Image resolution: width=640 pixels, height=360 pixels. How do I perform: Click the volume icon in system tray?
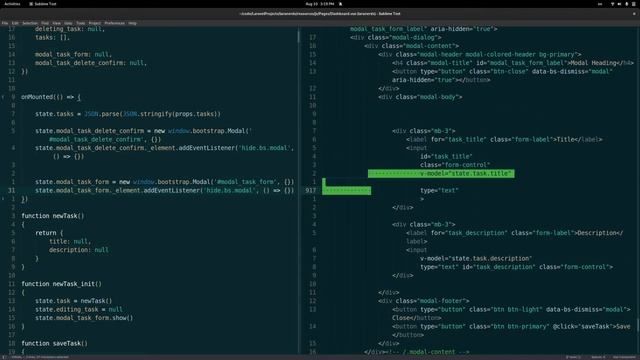click(x=619, y=4)
